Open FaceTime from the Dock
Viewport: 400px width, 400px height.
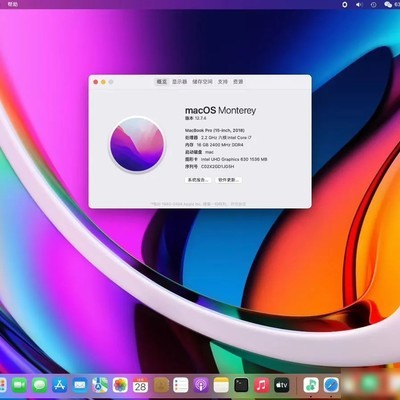(19, 385)
